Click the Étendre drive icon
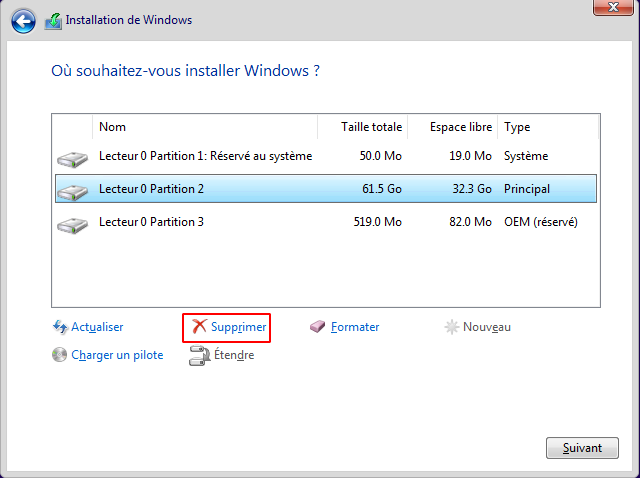This screenshot has height=478, width=640. [198, 355]
